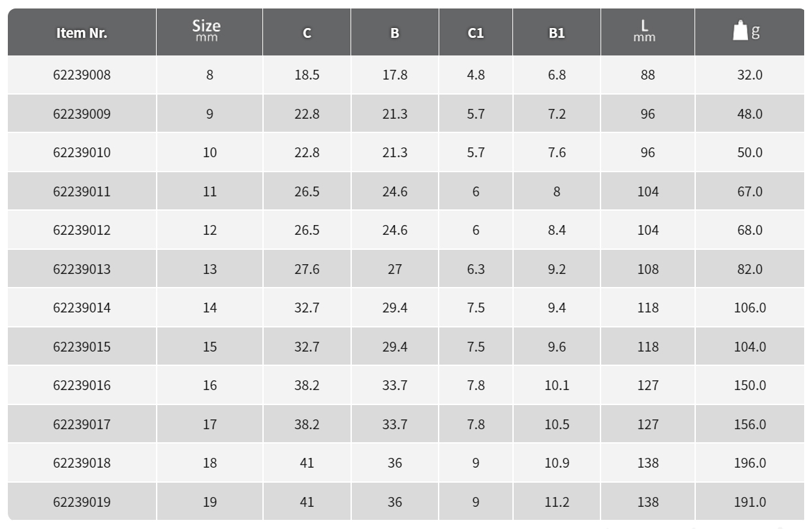Select item number 62239015
Image resolution: width=812 pixels, height=529 pixels.
82,346
